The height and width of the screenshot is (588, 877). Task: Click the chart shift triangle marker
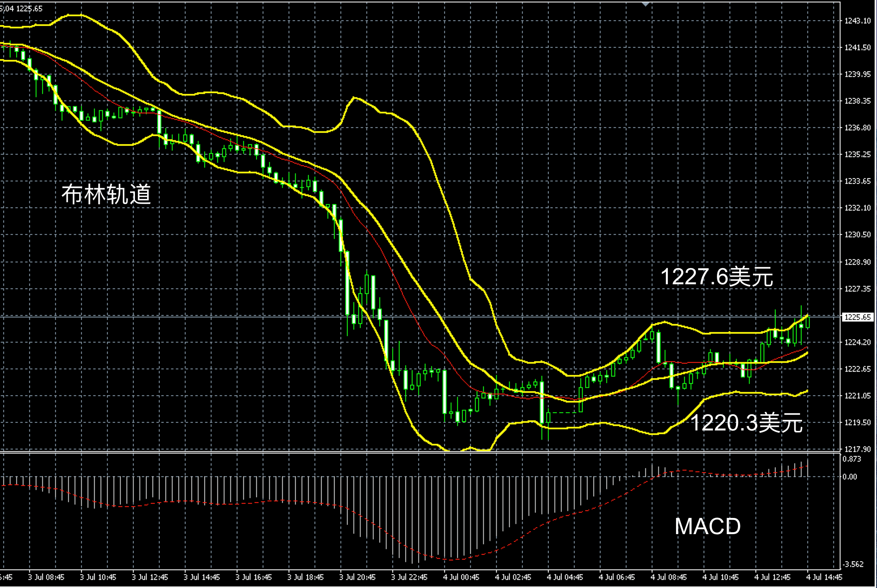click(x=646, y=4)
